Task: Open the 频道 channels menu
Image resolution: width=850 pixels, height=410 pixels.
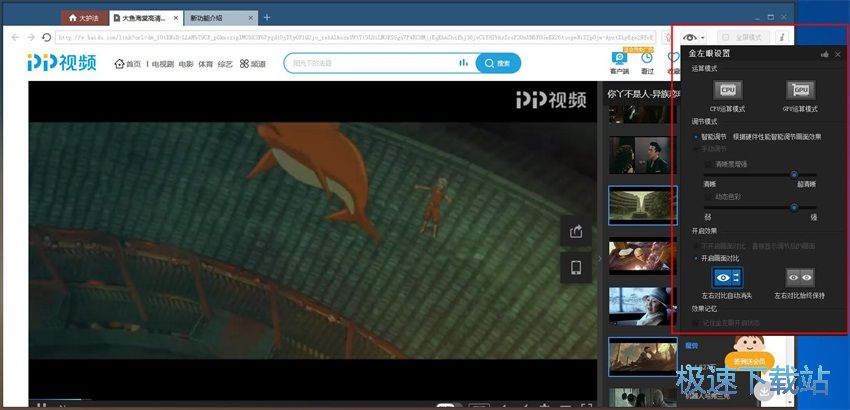Action: [x=253, y=64]
